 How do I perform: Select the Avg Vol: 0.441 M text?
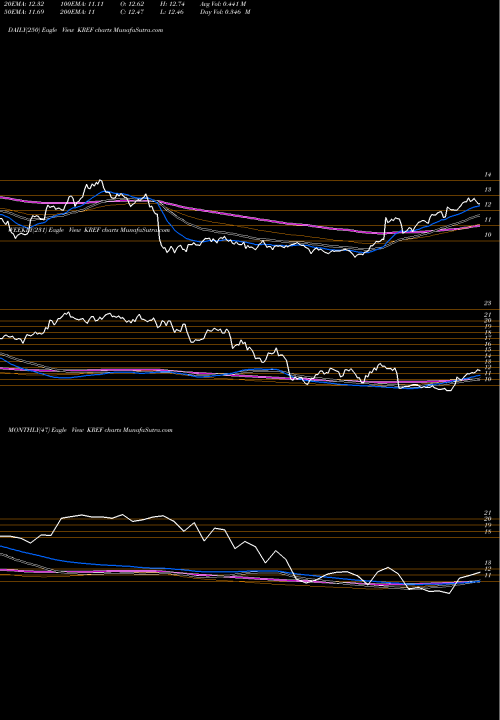224,3
